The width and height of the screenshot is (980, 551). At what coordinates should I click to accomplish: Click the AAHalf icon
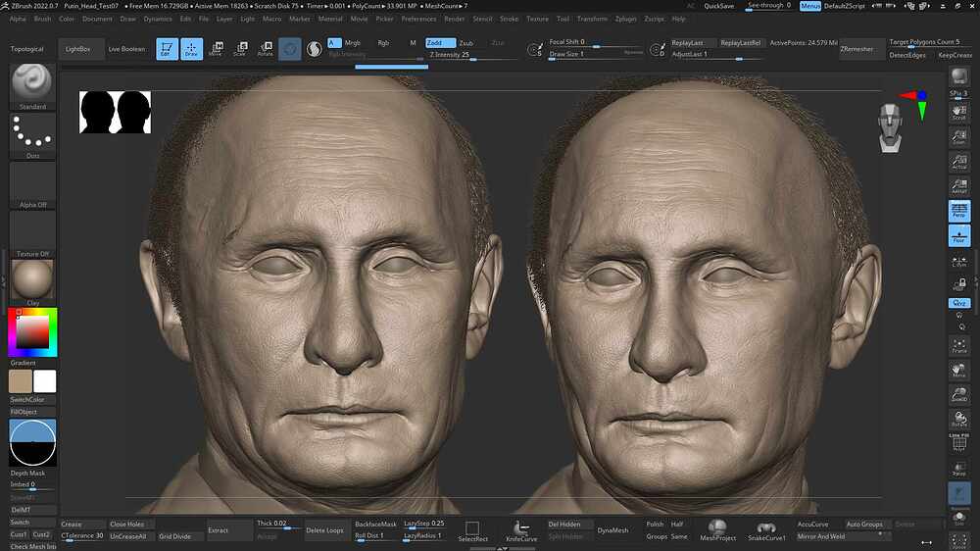(958, 186)
